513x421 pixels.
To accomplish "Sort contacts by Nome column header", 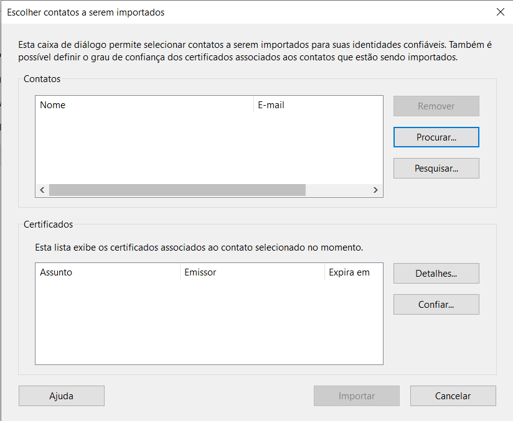I will click(145, 105).
